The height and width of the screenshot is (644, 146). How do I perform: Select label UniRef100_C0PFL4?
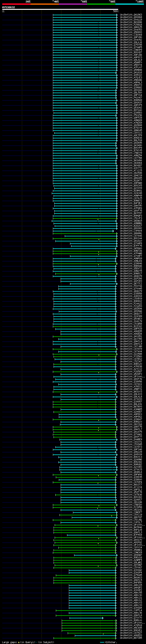pyautogui.click(x=131, y=610)
